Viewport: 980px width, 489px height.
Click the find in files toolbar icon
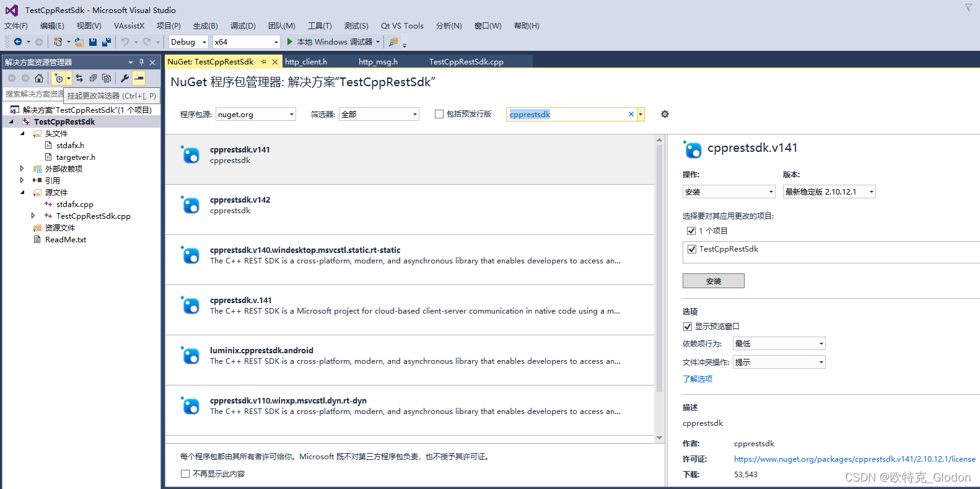click(393, 42)
